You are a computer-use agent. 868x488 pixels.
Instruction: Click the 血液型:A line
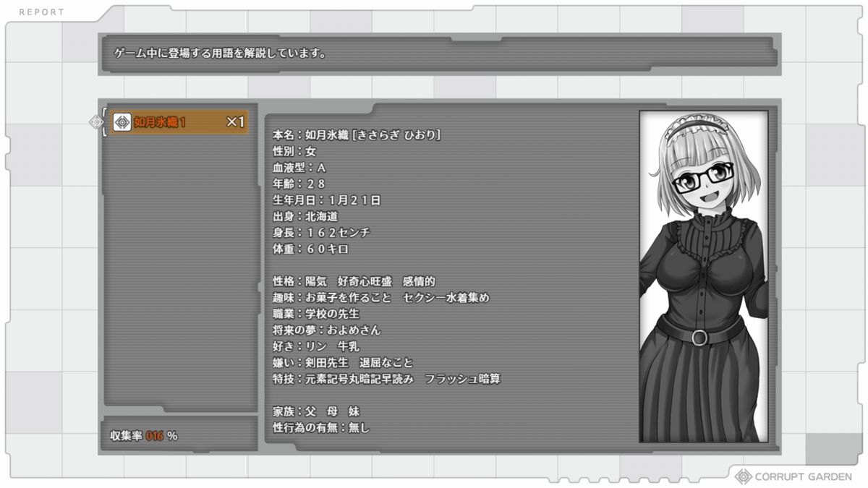[x=299, y=168]
